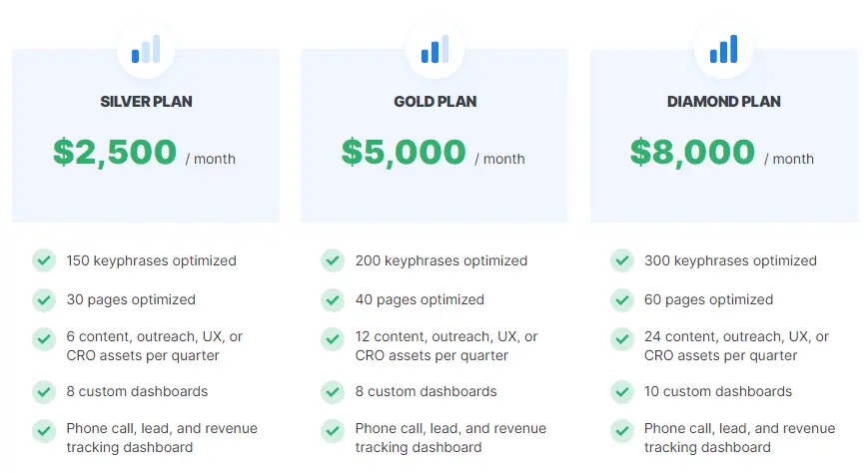Click 12 content, outreach, UX assets text
868x473 pixels.
pos(446,346)
